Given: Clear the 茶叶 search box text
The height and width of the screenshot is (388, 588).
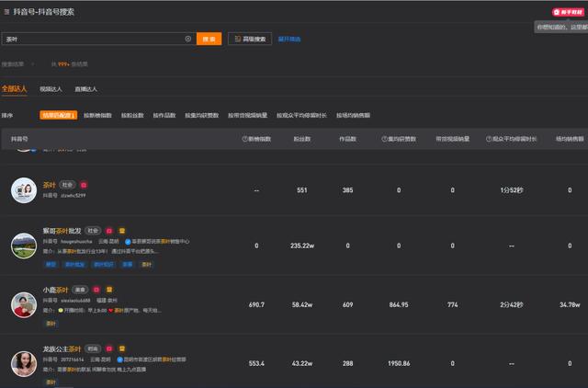Looking at the screenshot, I should (x=188, y=39).
